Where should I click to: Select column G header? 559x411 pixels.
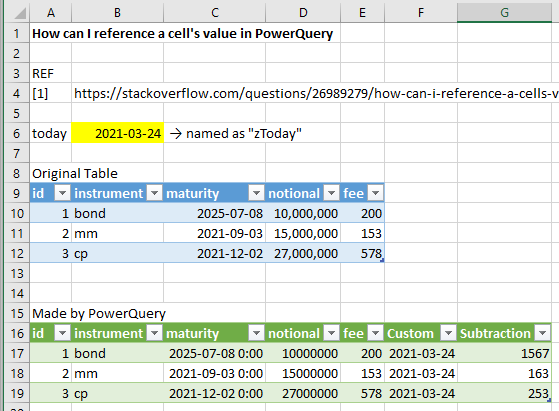click(504, 12)
